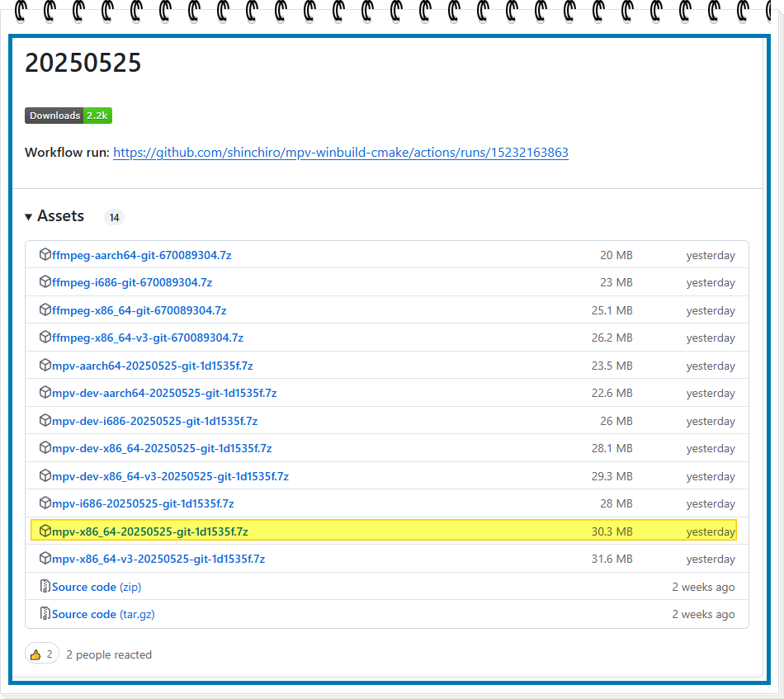Download mpv-dev-x86_64-v3-20250525-git-1d1535f.7z
The width and height of the screenshot is (784, 699).
click(171, 476)
